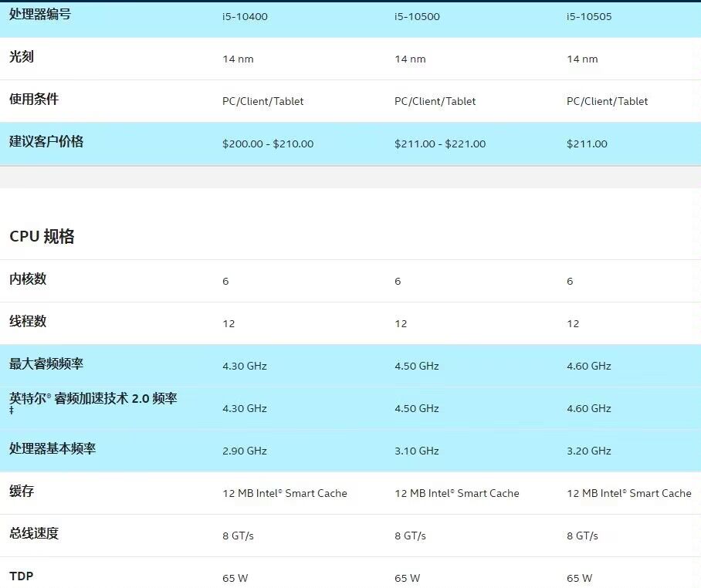
Task: Click i5-10505 PC/Client/Tablet usage value
Action: click(x=607, y=101)
